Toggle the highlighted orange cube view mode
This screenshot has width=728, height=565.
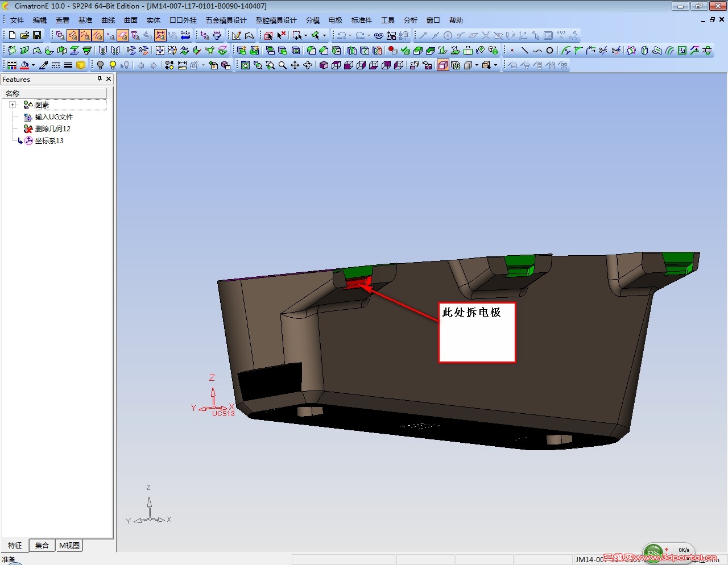443,65
